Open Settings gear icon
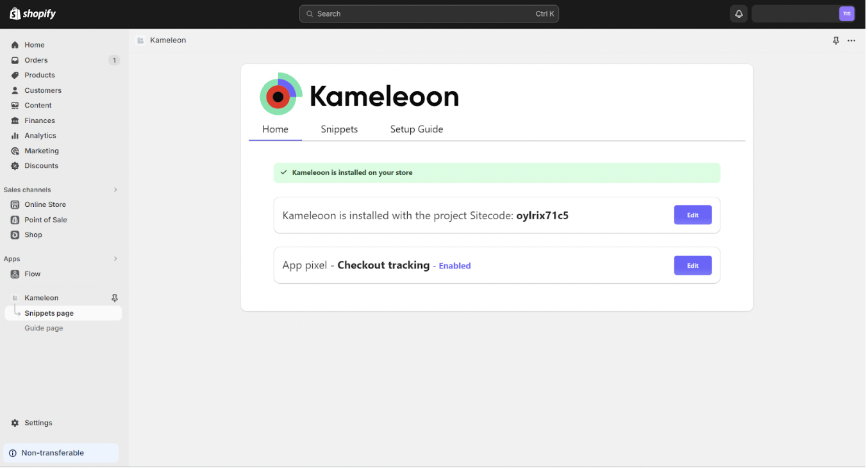This screenshot has height=469, width=868. point(15,423)
